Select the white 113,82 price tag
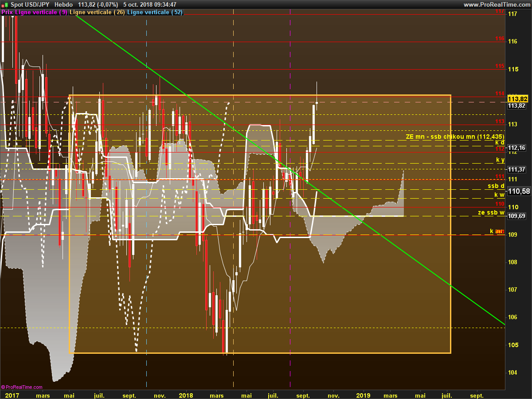 click(x=516, y=106)
